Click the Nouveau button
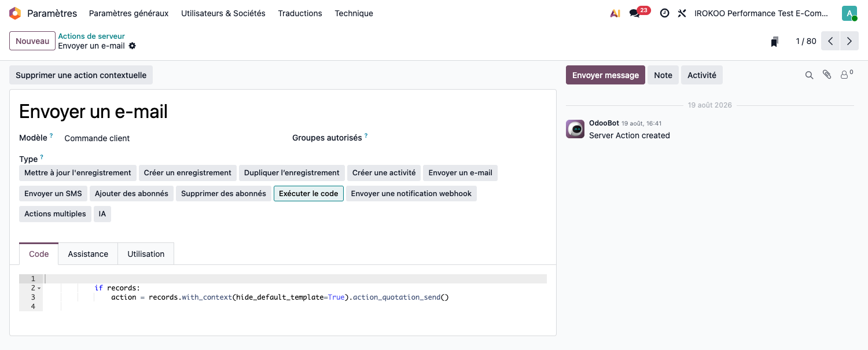868x350 pixels. [32, 41]
